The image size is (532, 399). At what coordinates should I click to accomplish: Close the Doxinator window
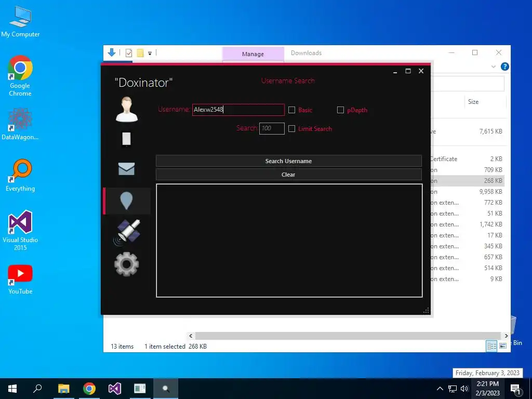coord(421,71)
